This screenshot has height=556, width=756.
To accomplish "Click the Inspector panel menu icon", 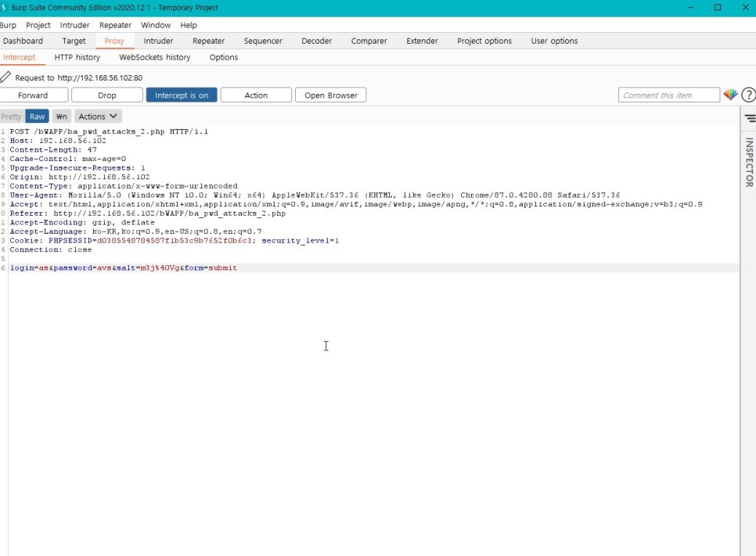I will point(750,118).
